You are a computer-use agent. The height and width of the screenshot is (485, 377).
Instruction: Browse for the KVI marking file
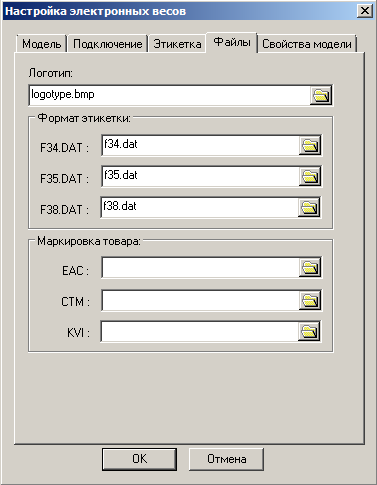point(309,331)
